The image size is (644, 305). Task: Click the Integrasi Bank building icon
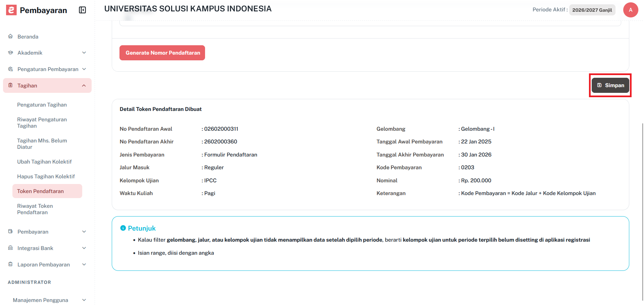coord(10,248)
